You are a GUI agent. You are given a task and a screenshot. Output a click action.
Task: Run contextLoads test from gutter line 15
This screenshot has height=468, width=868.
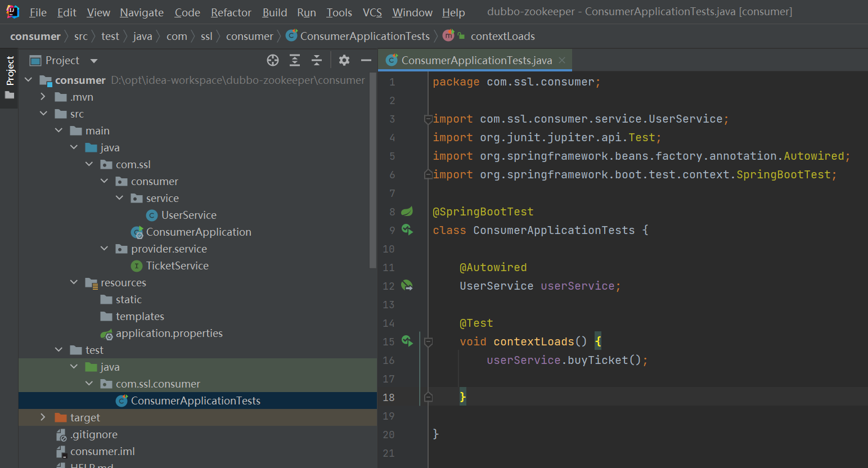407,341
